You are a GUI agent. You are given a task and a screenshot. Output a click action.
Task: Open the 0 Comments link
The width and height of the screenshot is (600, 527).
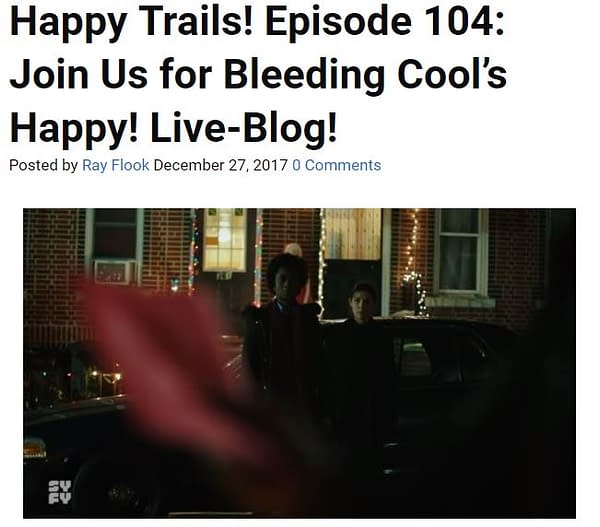(x=336, y=165)
